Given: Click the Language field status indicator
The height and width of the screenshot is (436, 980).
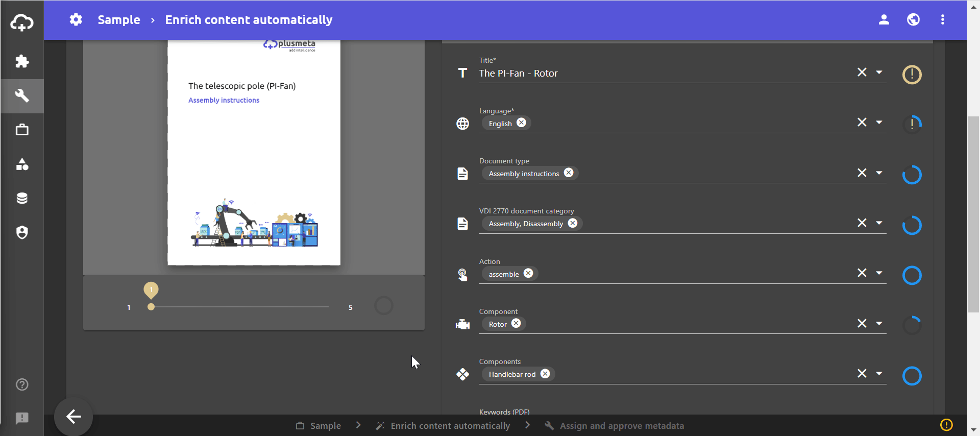Looking at the screenshot, I should (912, 125).
